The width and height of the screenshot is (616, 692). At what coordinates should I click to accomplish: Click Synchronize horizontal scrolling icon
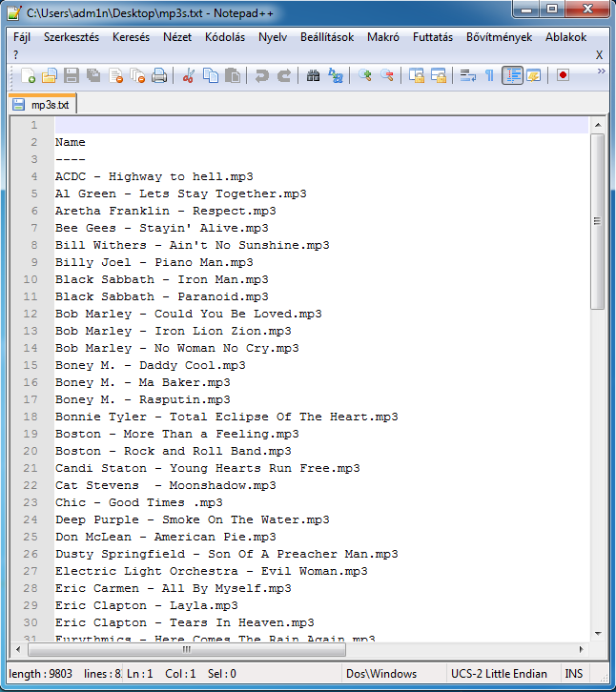[438, 76]
